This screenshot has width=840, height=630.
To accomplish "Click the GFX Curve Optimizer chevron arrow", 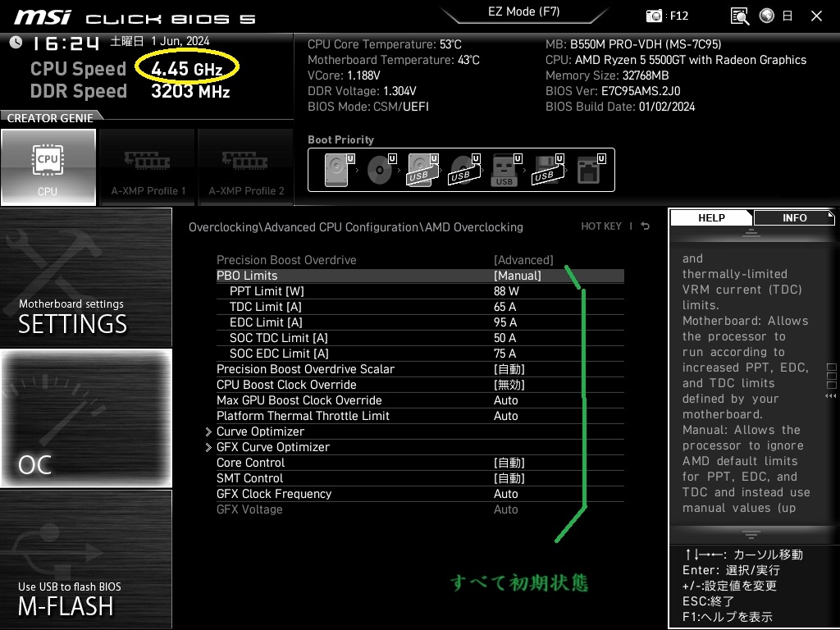I will pyautogui.click(x=208, y=447).
